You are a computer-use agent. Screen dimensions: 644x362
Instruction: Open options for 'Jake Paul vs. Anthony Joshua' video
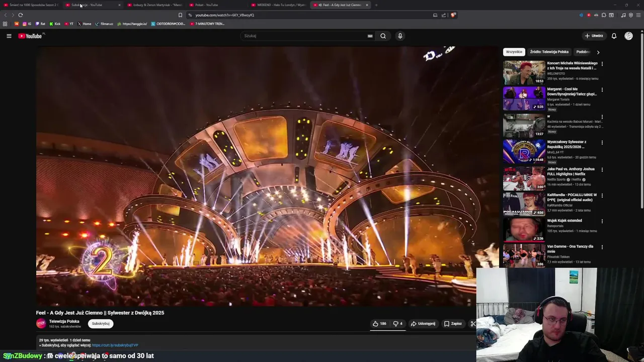[x=602, y=169]
